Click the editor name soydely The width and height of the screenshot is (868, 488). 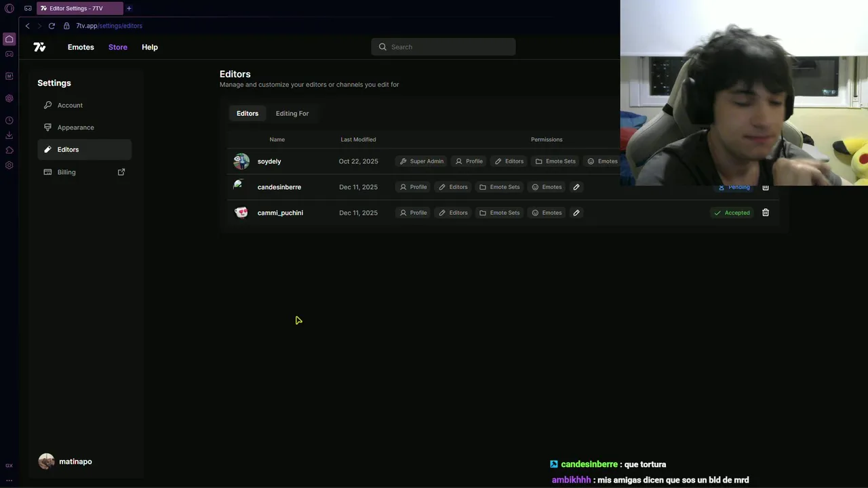[269, 161]
